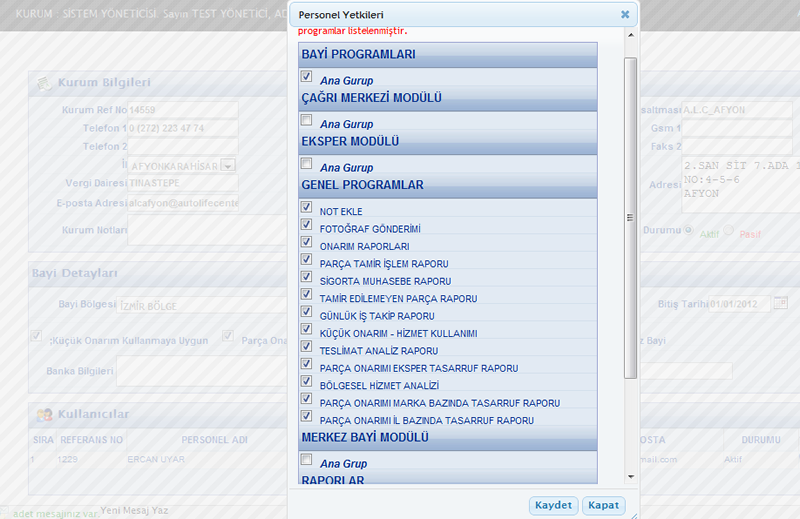
Task: Enable Ana Gurup under Çağrı Merkezi Modülü
Action: tap(307, 120)
